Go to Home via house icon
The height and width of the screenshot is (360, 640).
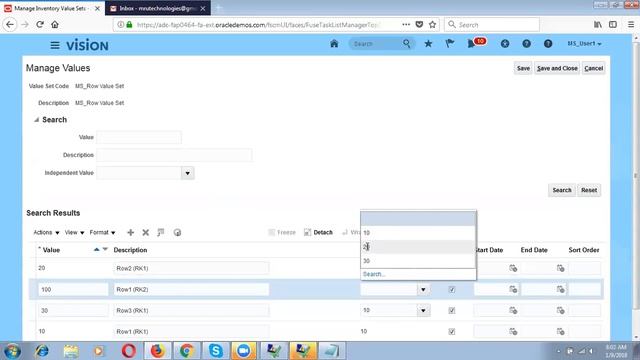pyautogui.click(x=334, y=43)
